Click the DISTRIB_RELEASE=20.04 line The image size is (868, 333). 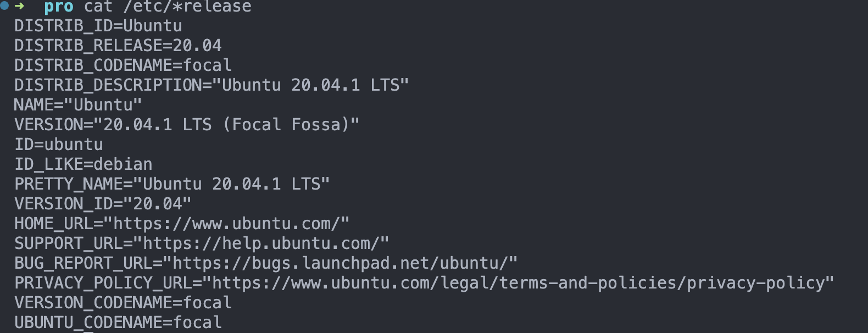pos(118,46)
